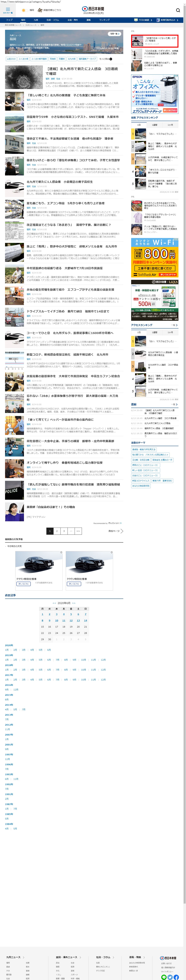Click the 次のページ chevron arrow

click(x=122, y=531)
